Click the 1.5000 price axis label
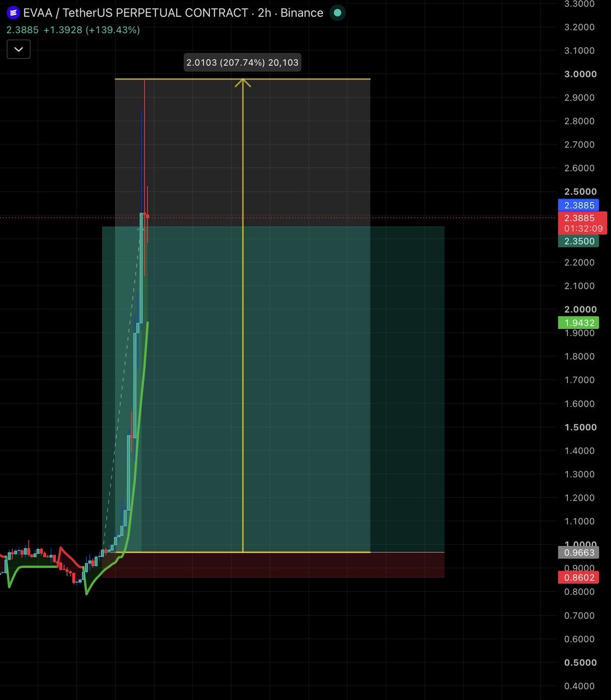Viewport: 611px width, 700px height. [x=581, y=427]
